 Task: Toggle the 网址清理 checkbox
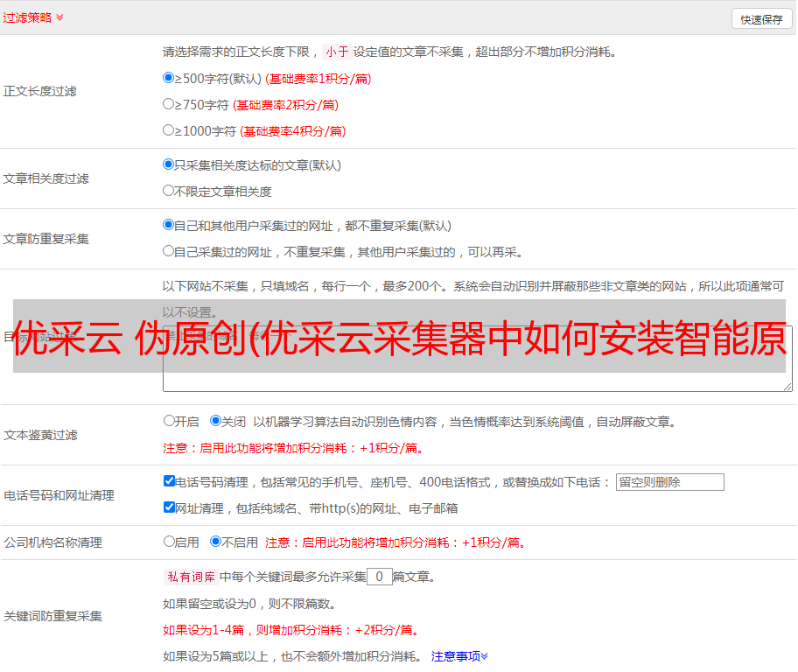pos(169,507)
